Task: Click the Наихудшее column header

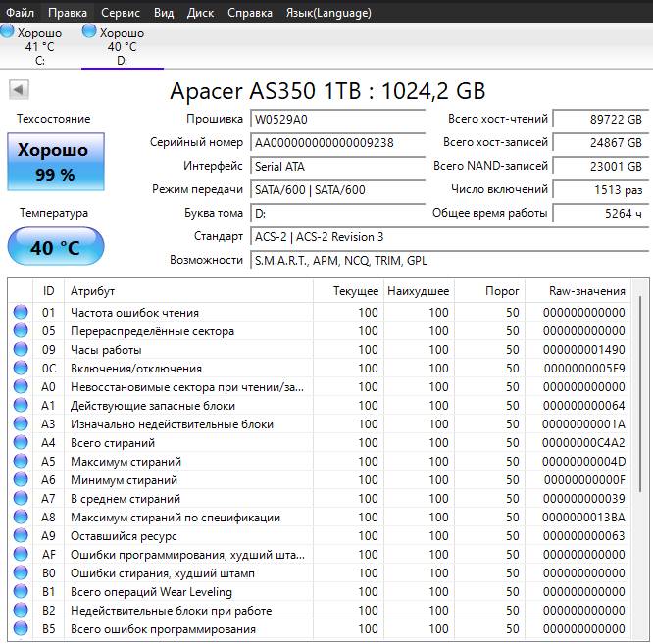Action: point(419,291)
